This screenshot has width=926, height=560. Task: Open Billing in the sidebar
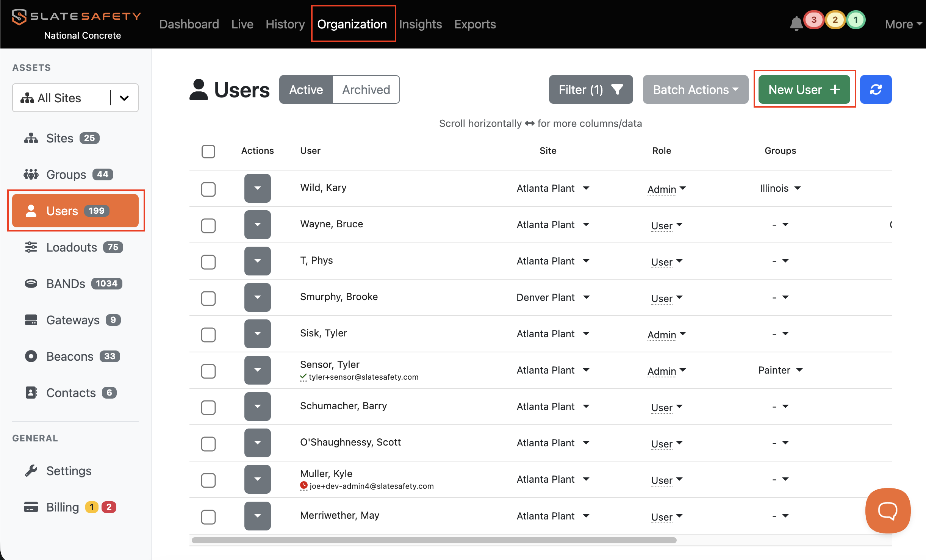(63, 507)
